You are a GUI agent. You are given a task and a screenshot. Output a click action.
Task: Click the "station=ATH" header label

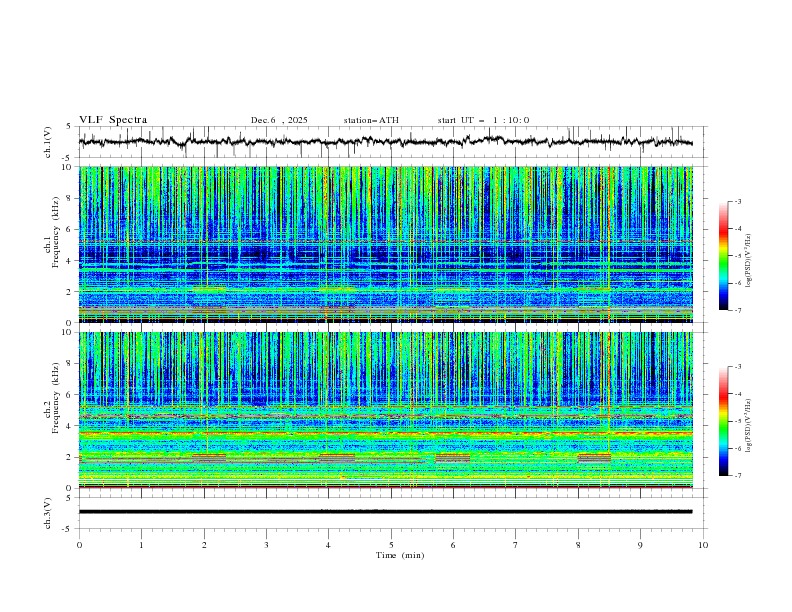371,120
